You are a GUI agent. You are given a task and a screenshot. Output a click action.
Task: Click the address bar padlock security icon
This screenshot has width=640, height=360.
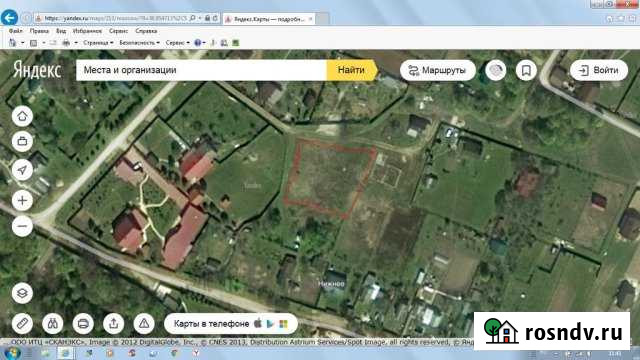pyautogui.click(x=207, y=18)
